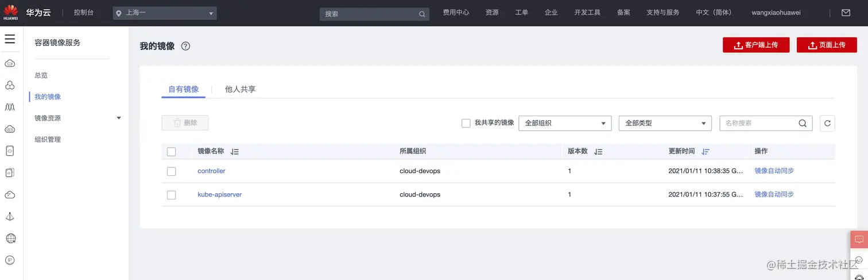Open the hamburger menu in the sidebar
The height and width of the screenshot is (280, 868).
pyautogui.click(x=10, y=39)
